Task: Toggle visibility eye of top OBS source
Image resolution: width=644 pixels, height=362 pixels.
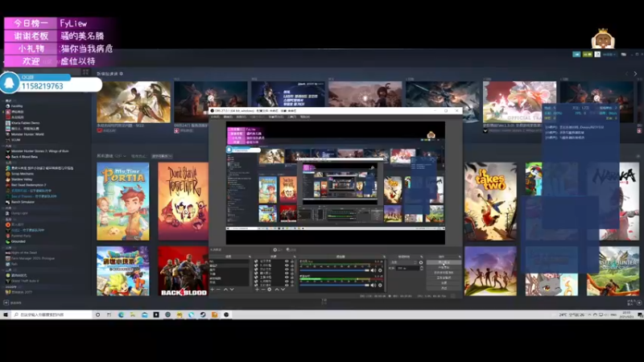Action: pyautogui.click(x=287, y=261)
